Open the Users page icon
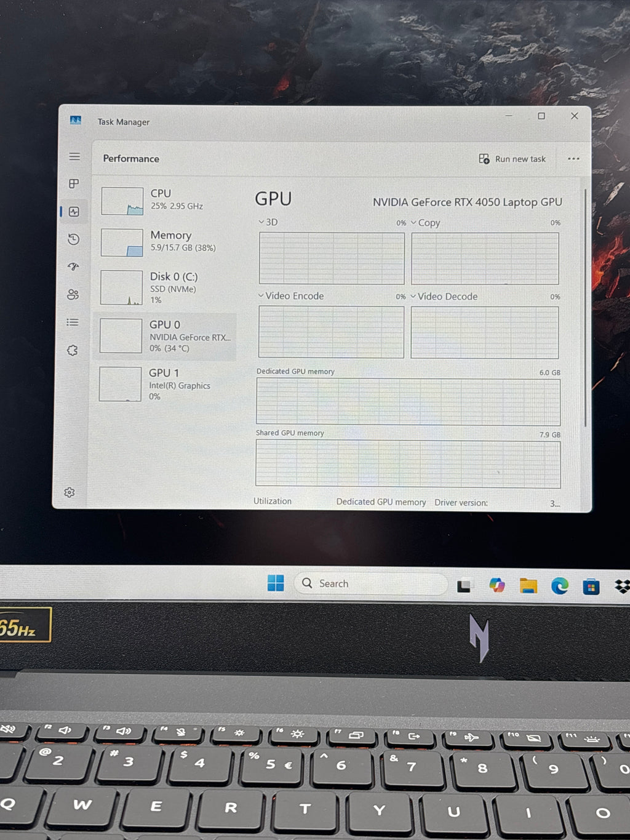Screen dimensions: 630x840 pyautogui.click(x=73, y=294)
